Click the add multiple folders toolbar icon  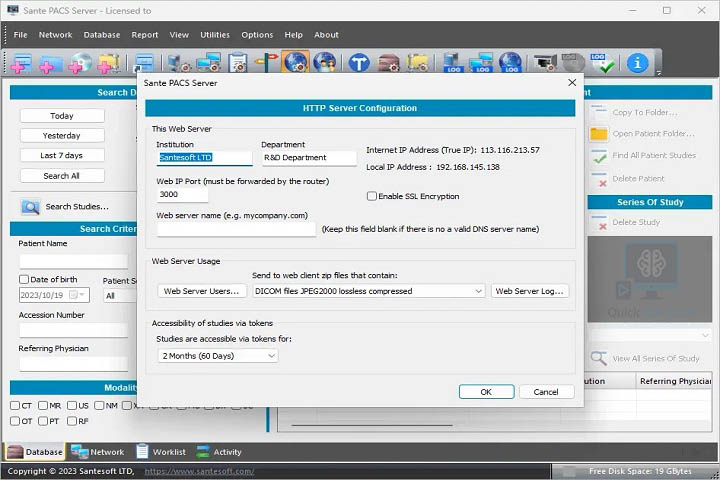[108, 63]
